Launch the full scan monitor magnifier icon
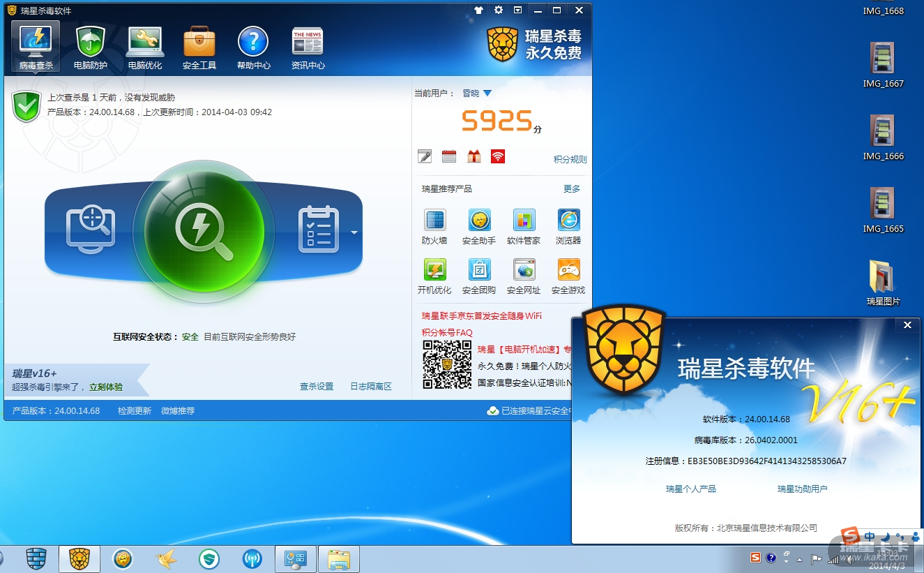This screenshot has width=924, height=573. (x=91, y=229)
